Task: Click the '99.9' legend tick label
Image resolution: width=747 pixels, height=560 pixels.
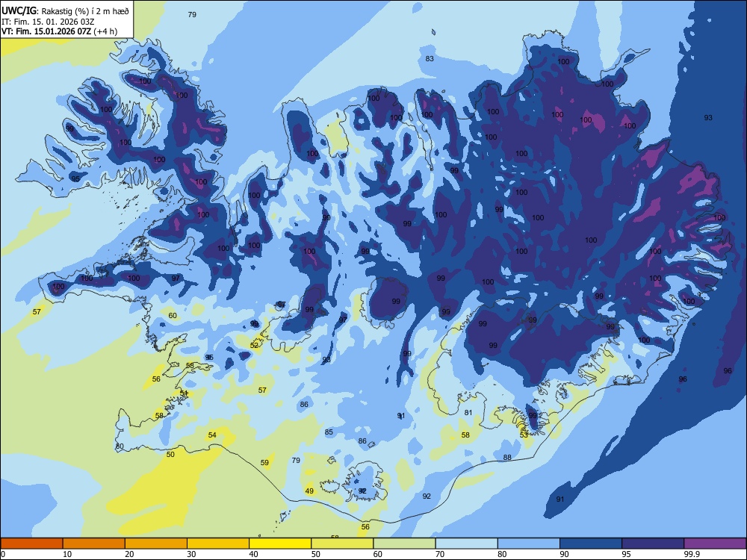Action: click(692, 554)
